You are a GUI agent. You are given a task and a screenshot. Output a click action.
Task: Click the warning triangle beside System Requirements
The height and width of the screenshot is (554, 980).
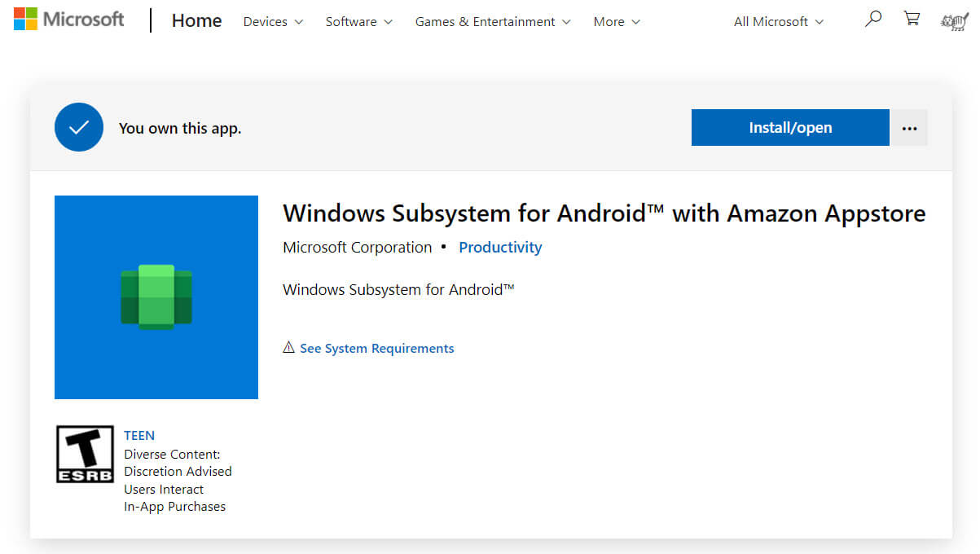pos(288,348)
